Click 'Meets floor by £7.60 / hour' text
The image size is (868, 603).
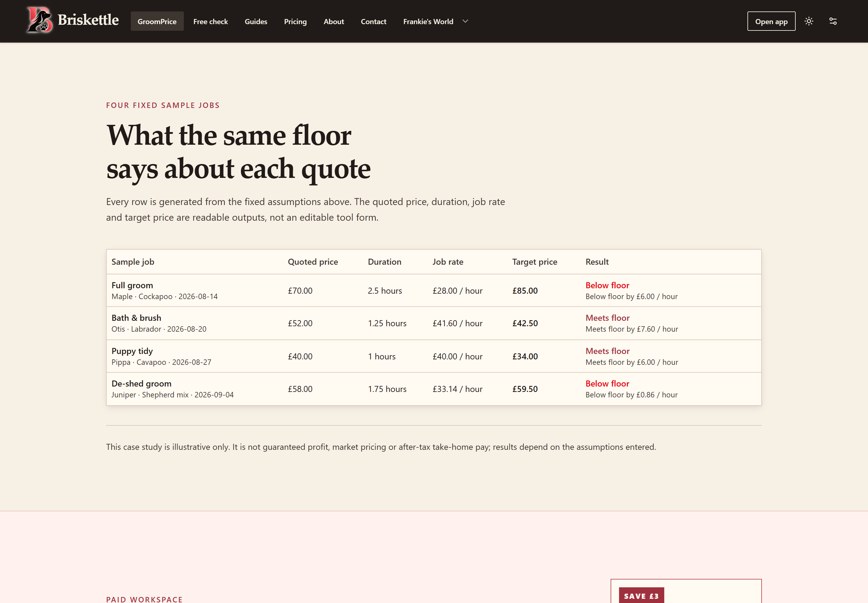point(631,329)
